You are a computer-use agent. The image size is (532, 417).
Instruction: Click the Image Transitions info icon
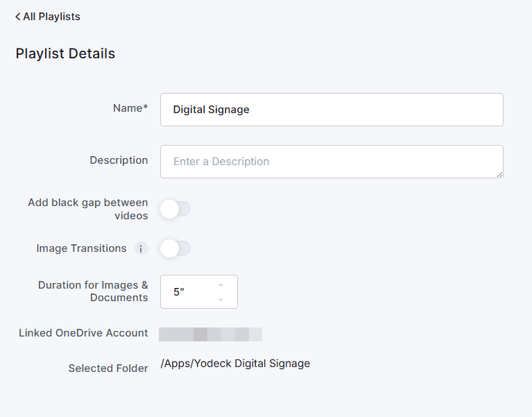pos(141,248)
